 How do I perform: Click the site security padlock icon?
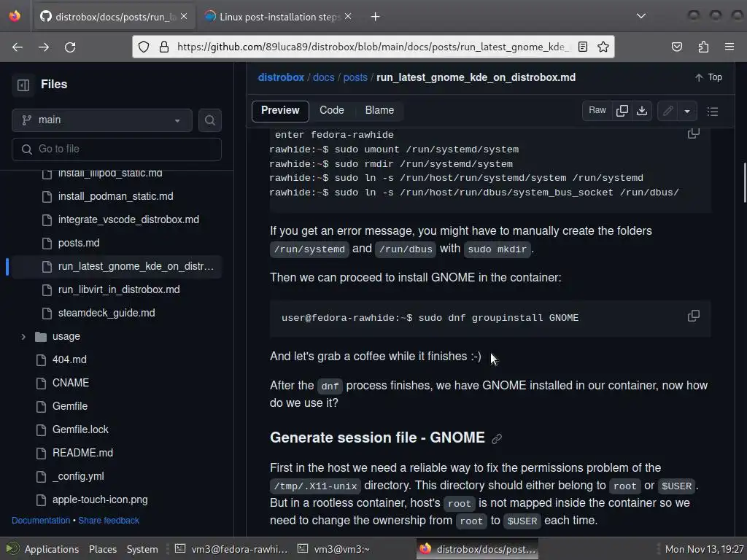click(x=164, y=47)
